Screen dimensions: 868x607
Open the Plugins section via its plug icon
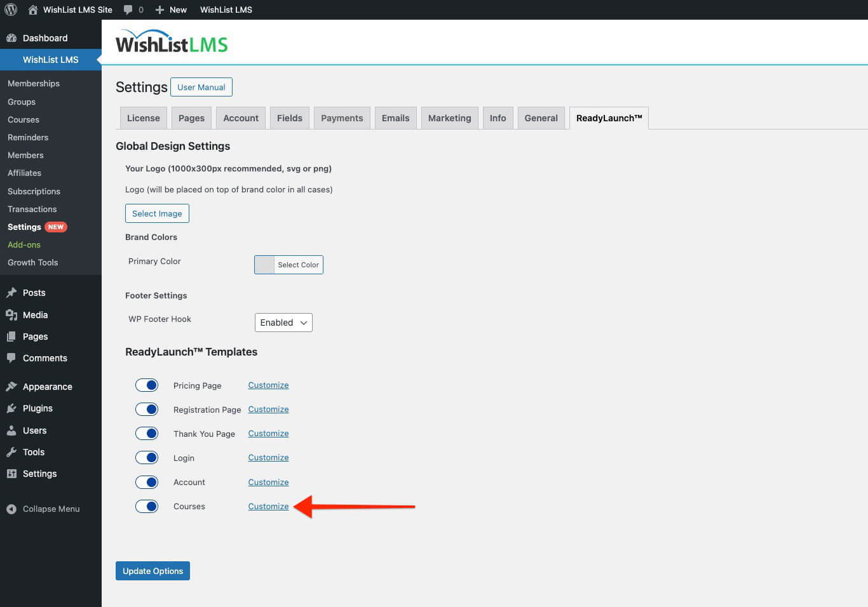(13, 408)
